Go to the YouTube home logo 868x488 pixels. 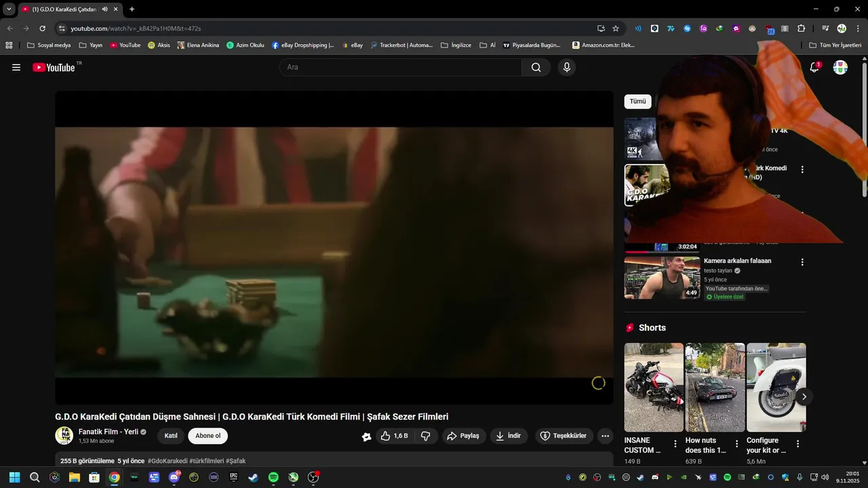(x=54, y=67)
